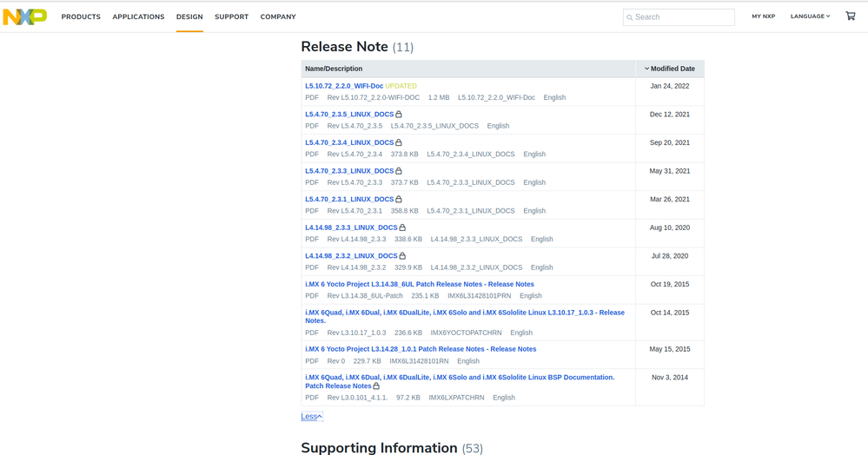
Task: Sort by Modified Date column
Action: point(669,69)
